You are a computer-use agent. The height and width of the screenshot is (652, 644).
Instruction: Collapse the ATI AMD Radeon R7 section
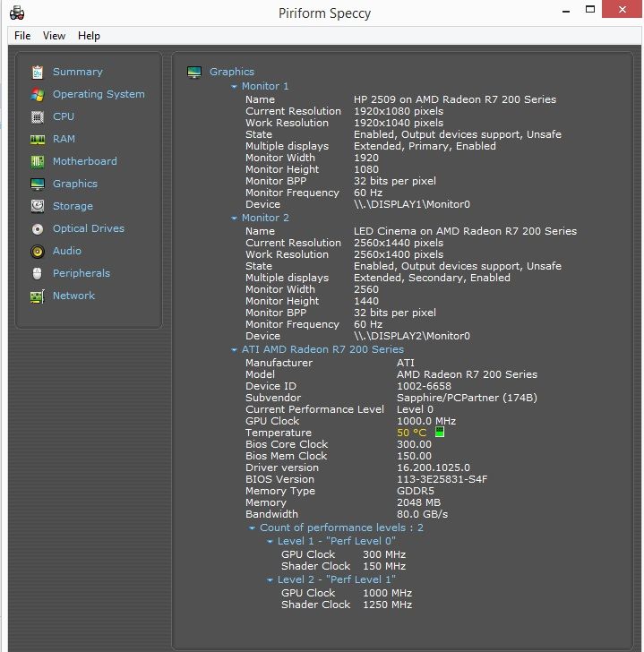[235, 350]
